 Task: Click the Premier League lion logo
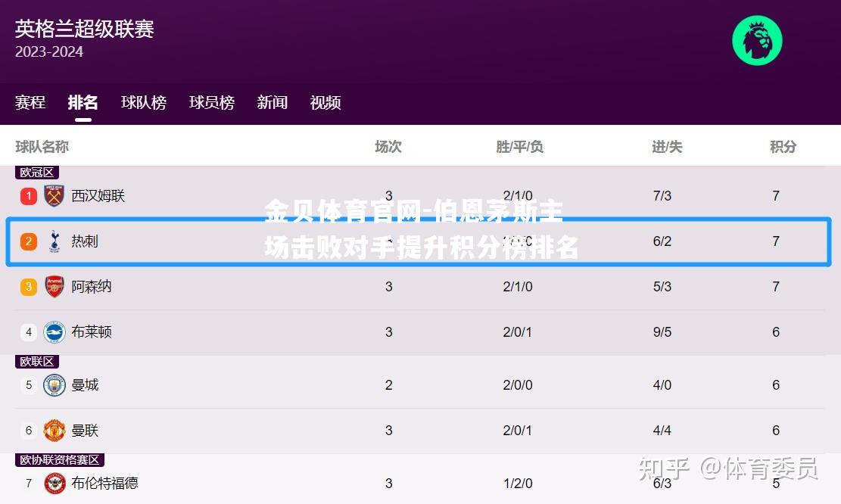point(757,40)
